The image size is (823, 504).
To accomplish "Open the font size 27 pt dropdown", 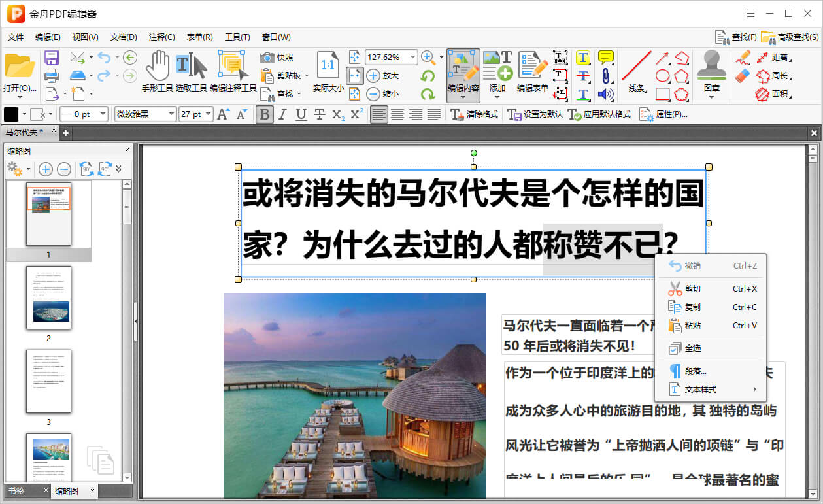I will (x=208, y=114).
